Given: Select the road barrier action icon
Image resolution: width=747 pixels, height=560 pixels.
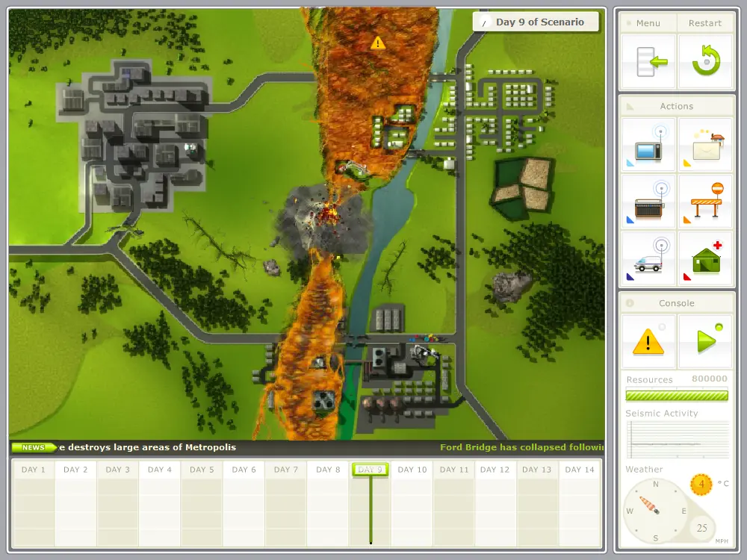Looking at the screenshot, I should [x=706, y=202].
